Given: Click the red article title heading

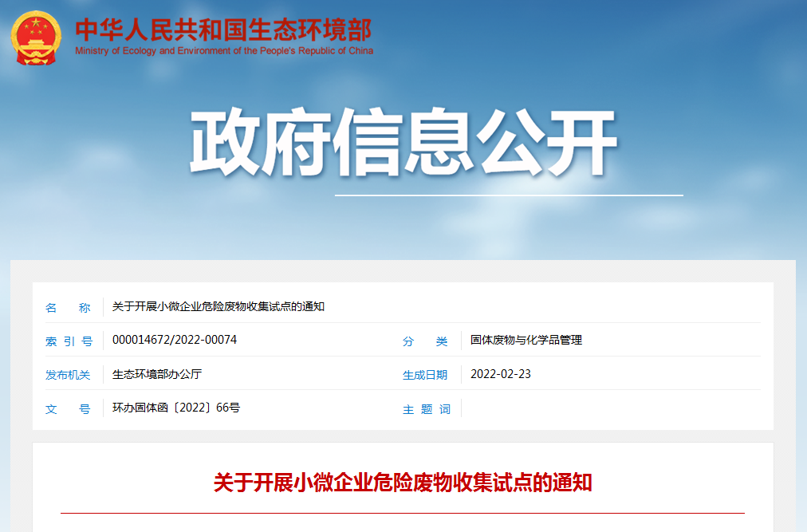Looking at the screenshot, I should pyautogui.click(x=403, y=483).
